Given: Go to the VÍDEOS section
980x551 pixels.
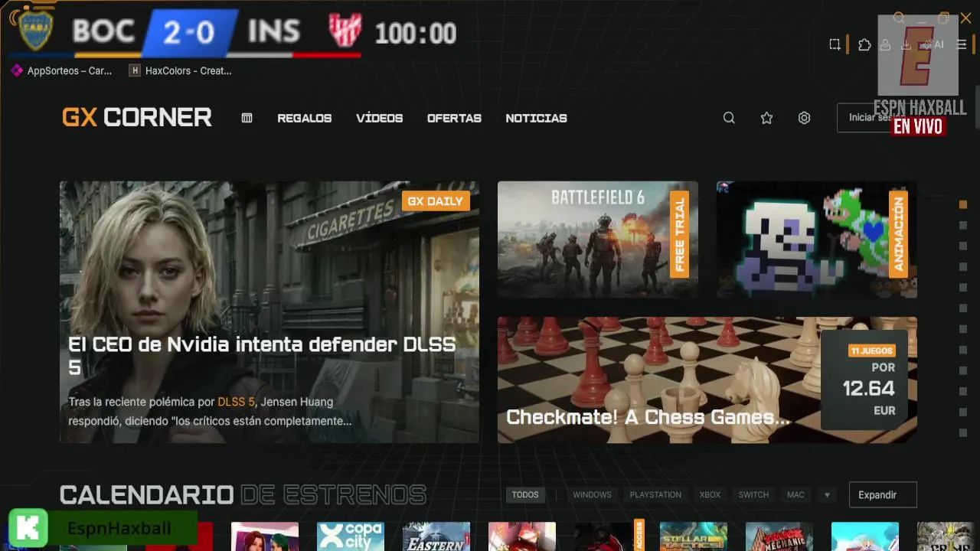Looking at the screenshot, I should (379, 118).
